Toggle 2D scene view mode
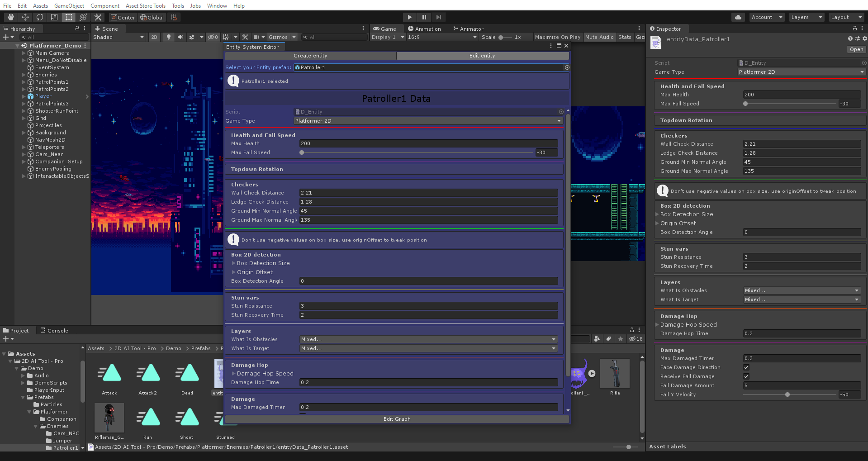Screen dimensions: 868x461 coord(154,37)
